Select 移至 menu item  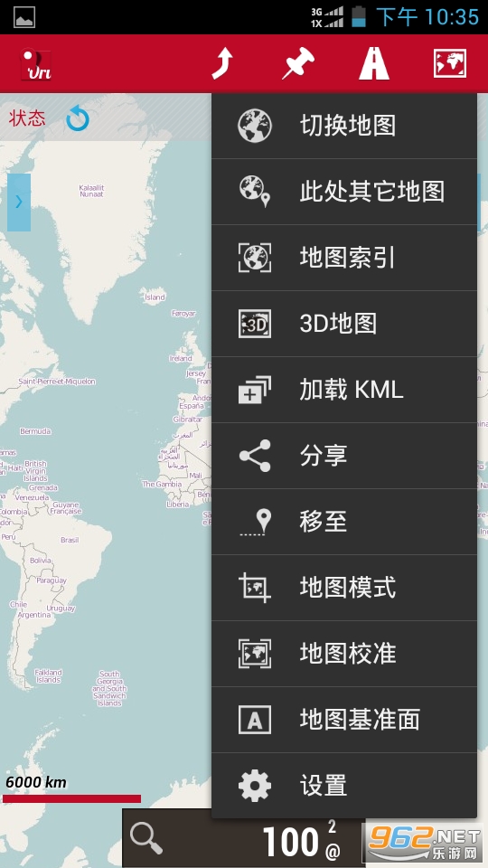344,522
